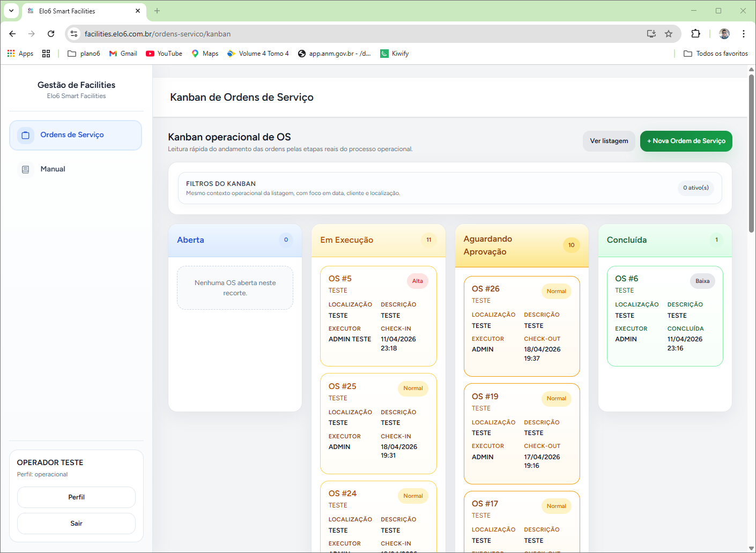Click executor 'ADMIN TESTE' on OS #5
The image size is (756, 553).
pyautogui.click(x=350, y=339)
